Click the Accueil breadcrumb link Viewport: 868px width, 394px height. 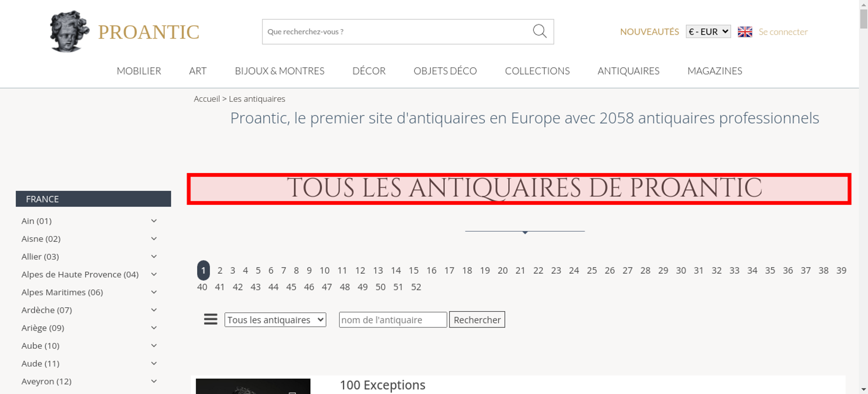coord(207,99)
